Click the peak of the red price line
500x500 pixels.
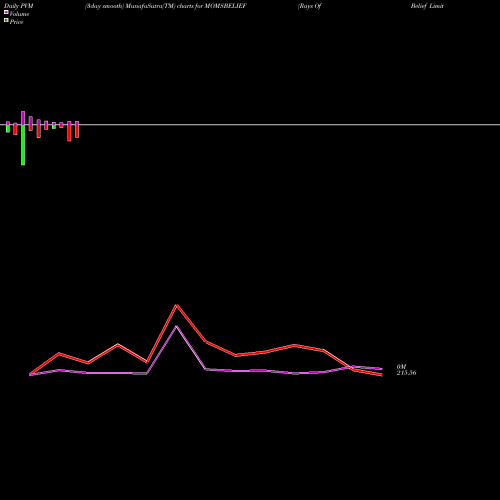click(177, 305)
